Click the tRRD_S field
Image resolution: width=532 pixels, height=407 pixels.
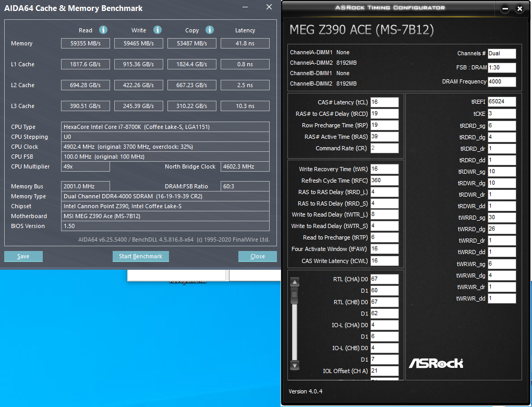click(384, 203)
